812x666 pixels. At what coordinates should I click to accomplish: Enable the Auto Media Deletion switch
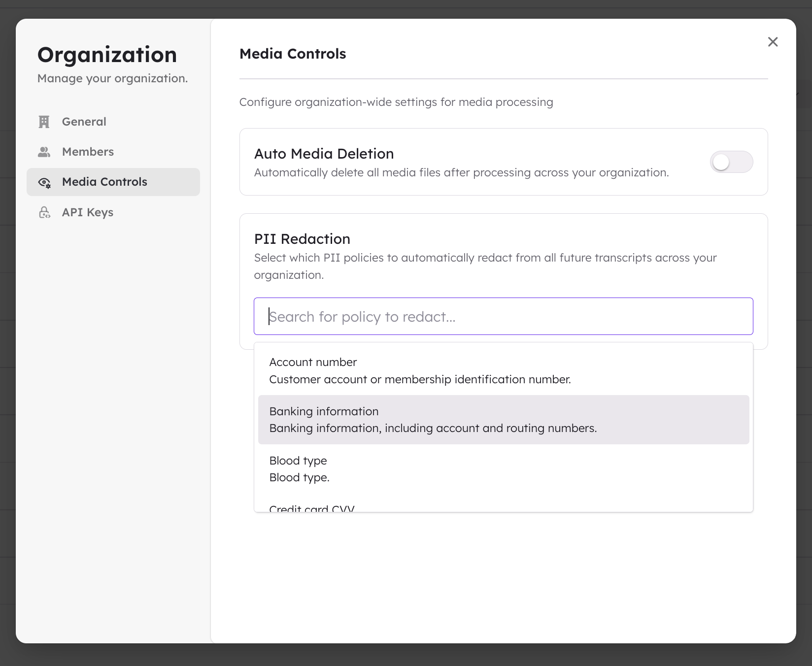point(731,162)
